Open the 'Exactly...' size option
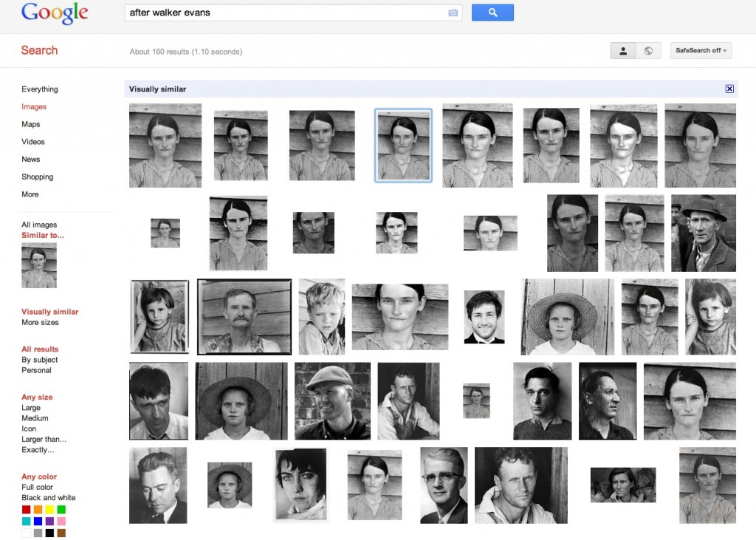Viewport: 756px width, 540px height. coord(38,450)
